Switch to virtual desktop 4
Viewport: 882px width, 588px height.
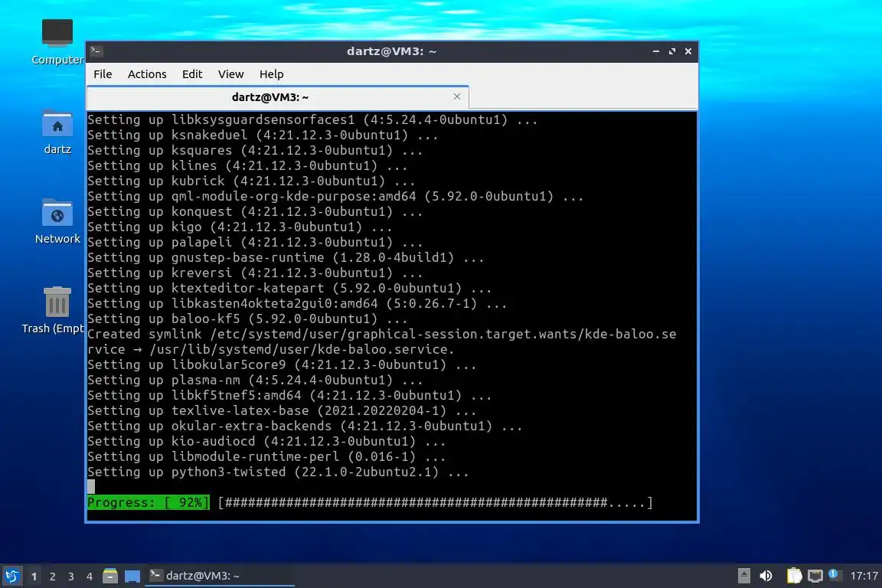click(89, 577)
